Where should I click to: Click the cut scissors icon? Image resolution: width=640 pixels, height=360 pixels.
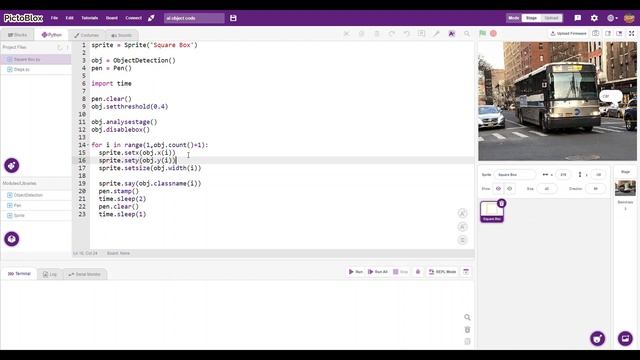pyautogui.click(x=347, y=33)
